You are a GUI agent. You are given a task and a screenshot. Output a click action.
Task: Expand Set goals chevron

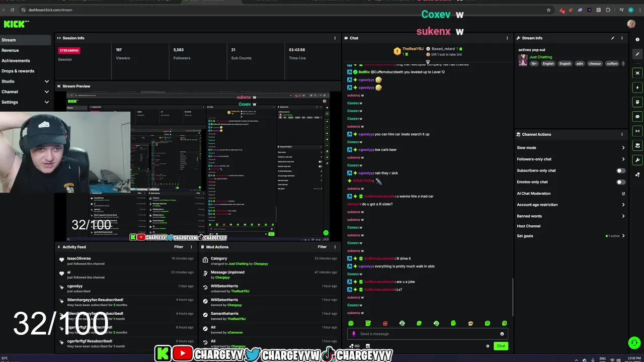(623, 236)
